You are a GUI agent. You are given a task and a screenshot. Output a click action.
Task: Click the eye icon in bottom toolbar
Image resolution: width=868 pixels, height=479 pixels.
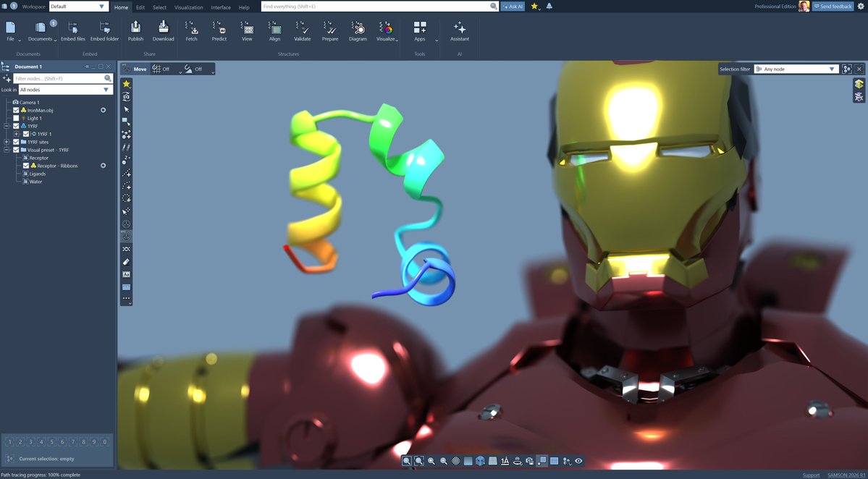point(578,461)
